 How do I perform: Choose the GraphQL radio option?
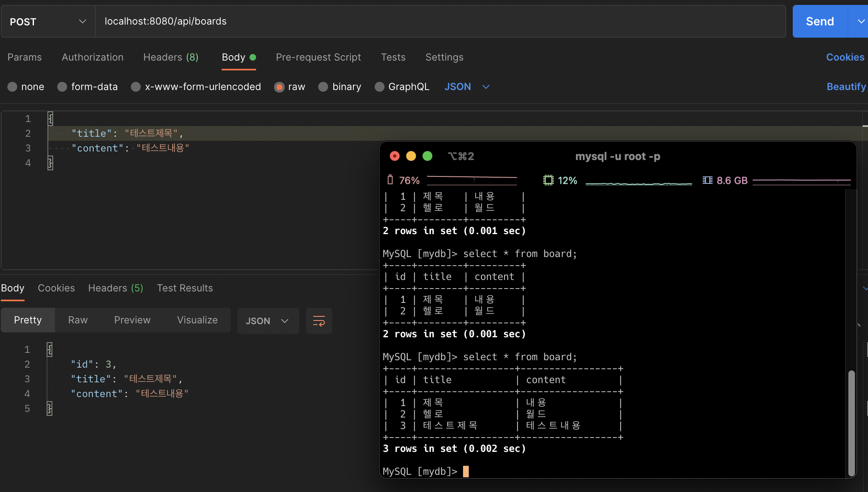(379, 87)
